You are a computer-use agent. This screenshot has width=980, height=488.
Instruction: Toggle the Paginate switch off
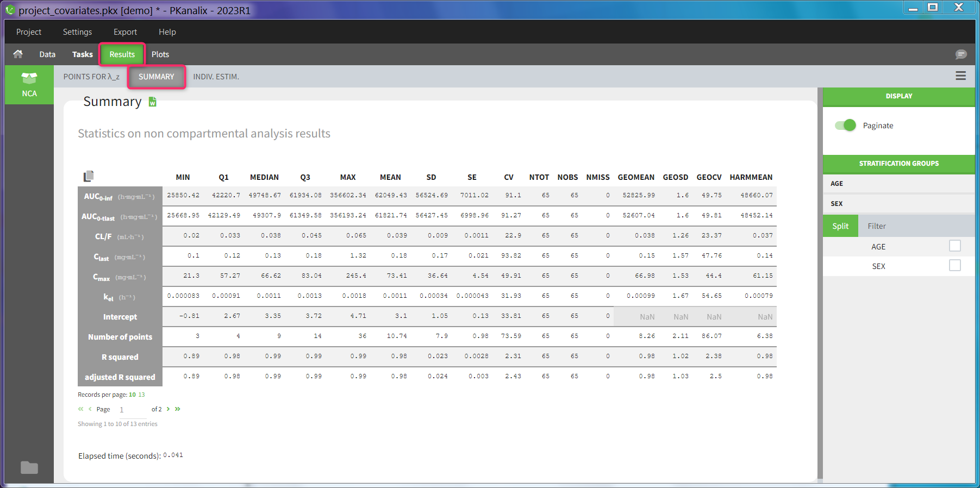pos(845,126)
